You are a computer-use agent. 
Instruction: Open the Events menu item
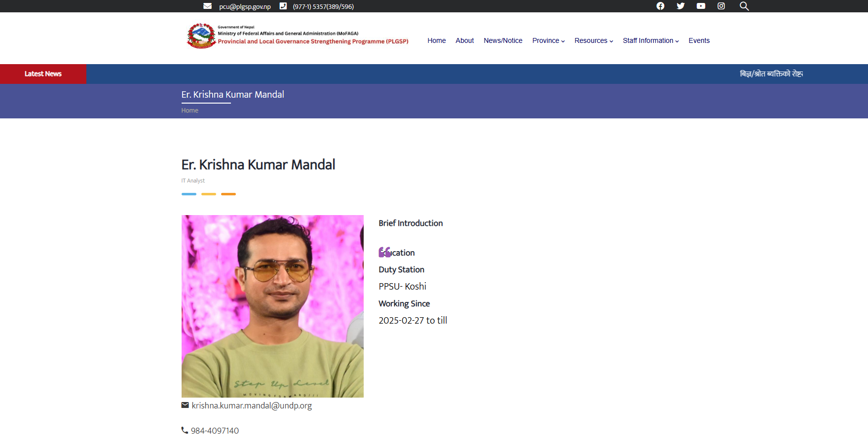[x=699, y=40]
